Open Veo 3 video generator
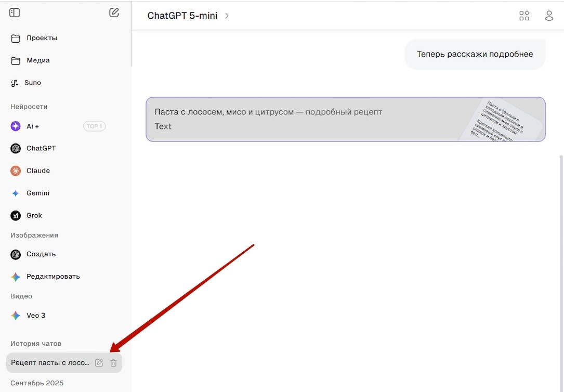 [x=36, y=316]
